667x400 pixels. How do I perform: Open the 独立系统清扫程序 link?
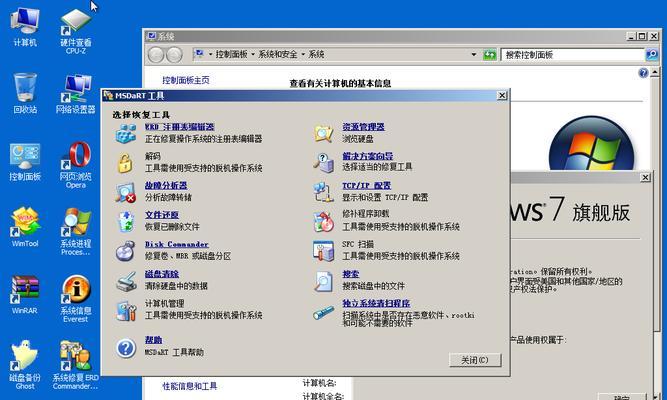376,303
